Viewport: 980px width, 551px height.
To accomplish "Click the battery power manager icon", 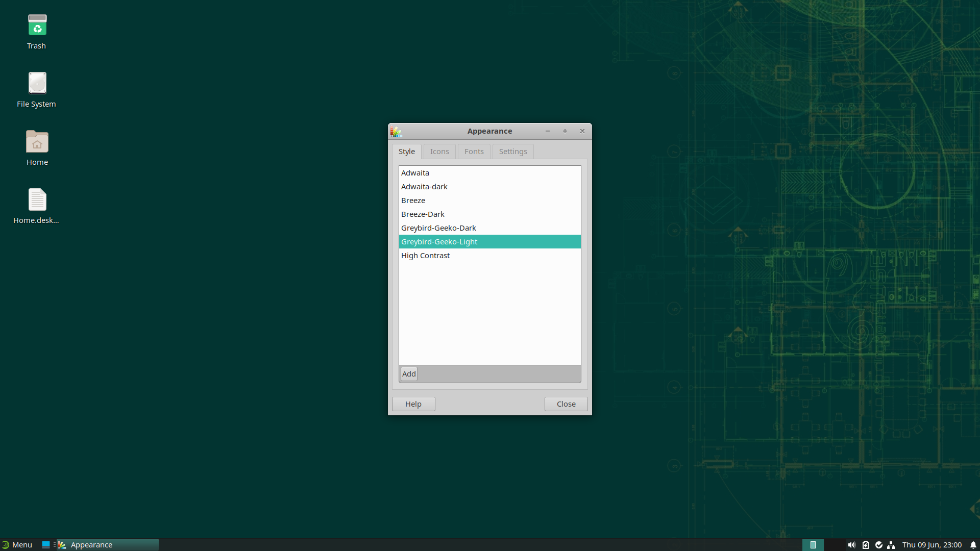I will click(865, 545).
